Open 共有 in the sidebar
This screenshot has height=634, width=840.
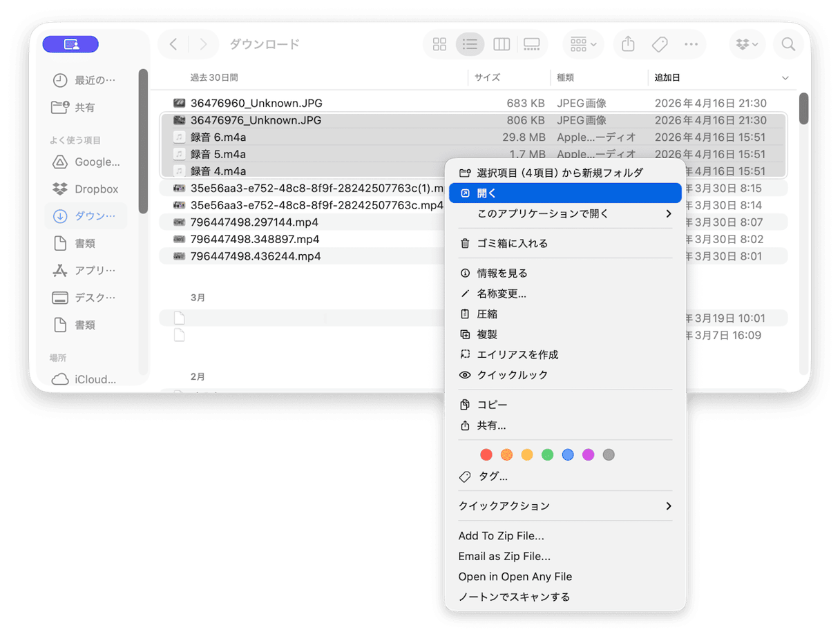point(86,108)
